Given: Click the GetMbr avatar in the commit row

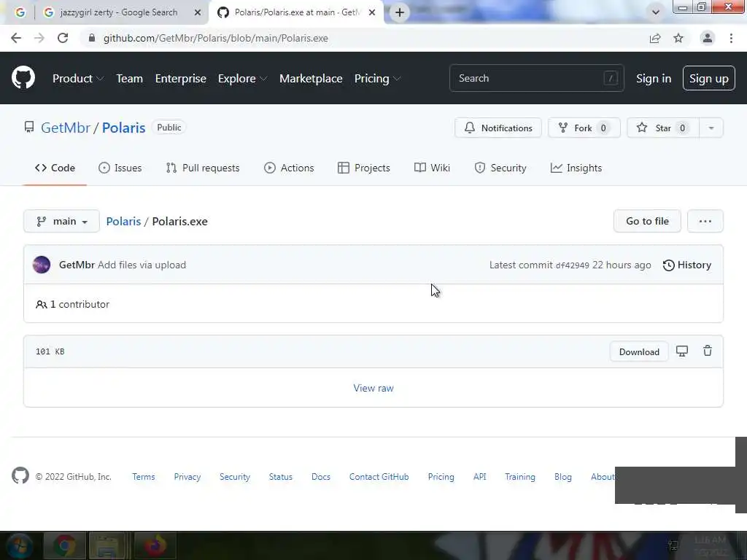Looking at the screenshot, I should pyautogui.click(x=42, y=265).
